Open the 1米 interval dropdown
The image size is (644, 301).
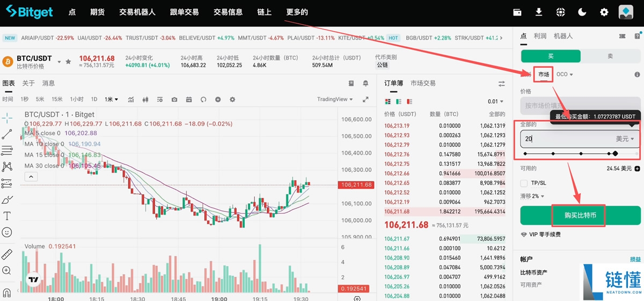[112, 99]
